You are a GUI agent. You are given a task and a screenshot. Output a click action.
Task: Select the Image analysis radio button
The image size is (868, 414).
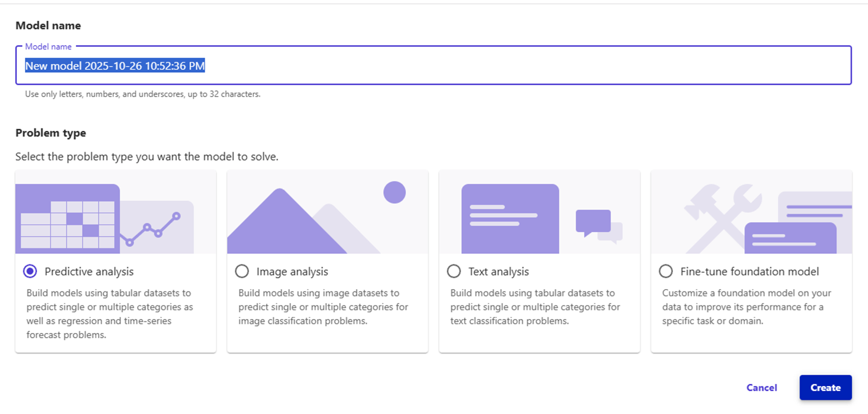click(242, 271)
